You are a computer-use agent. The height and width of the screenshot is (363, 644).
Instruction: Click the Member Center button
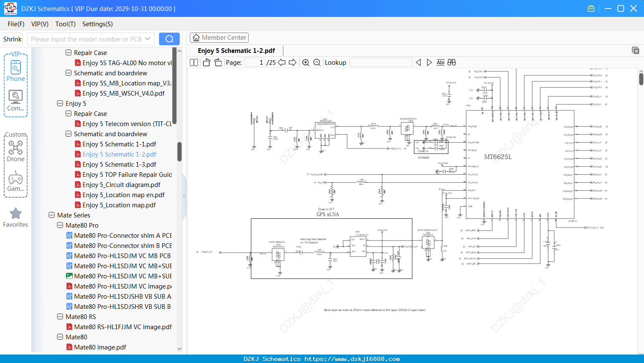(219, 38)
